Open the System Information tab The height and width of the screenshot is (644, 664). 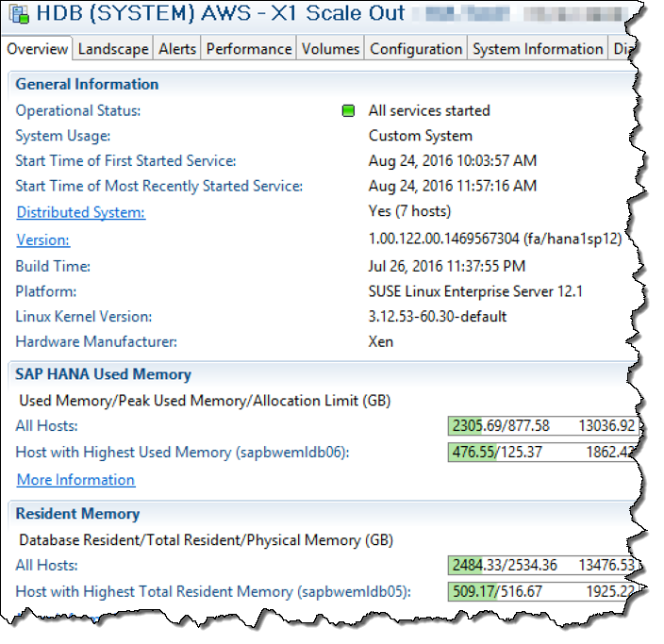pos(538,49)
